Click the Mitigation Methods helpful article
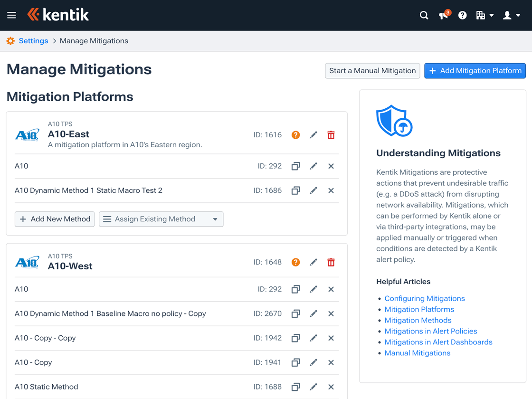The image size is (532, 399). pos(418,320)
